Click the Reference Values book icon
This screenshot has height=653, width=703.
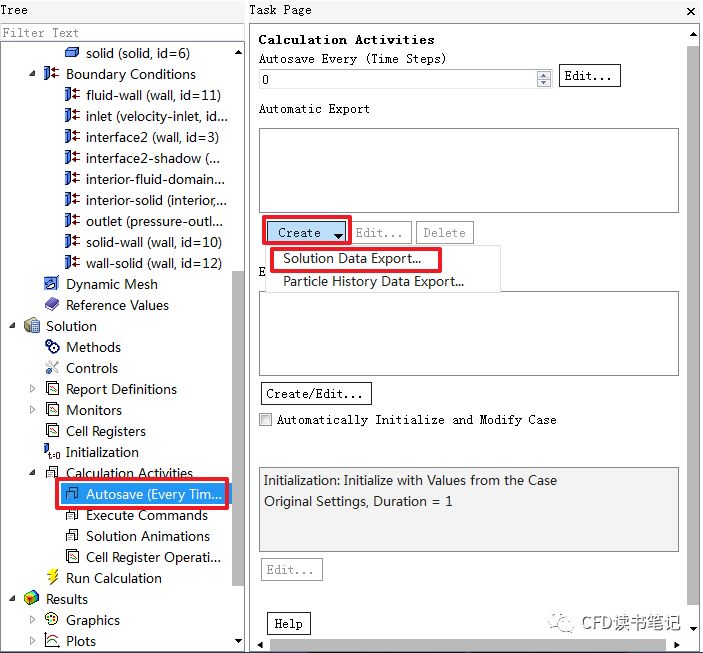(52, 305)
